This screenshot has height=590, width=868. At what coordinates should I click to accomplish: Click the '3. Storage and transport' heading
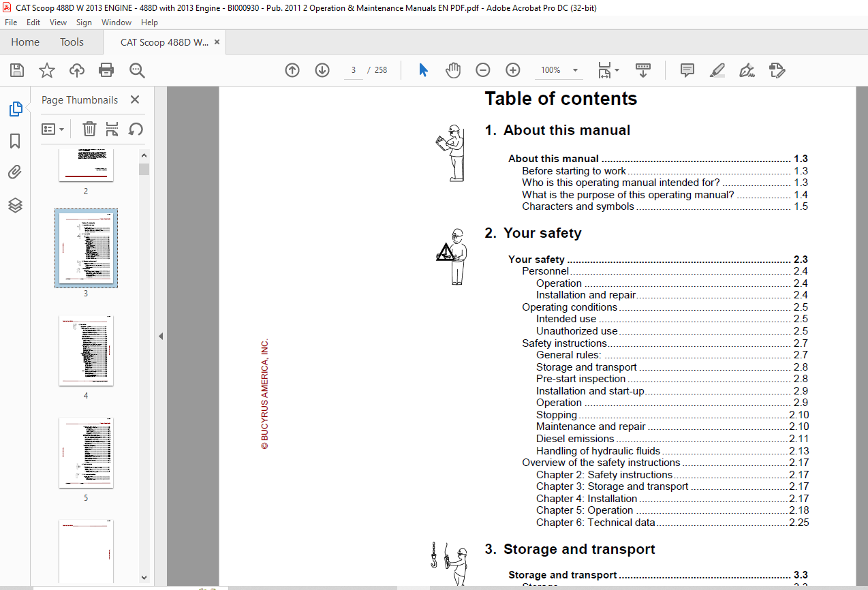[570, 549]
